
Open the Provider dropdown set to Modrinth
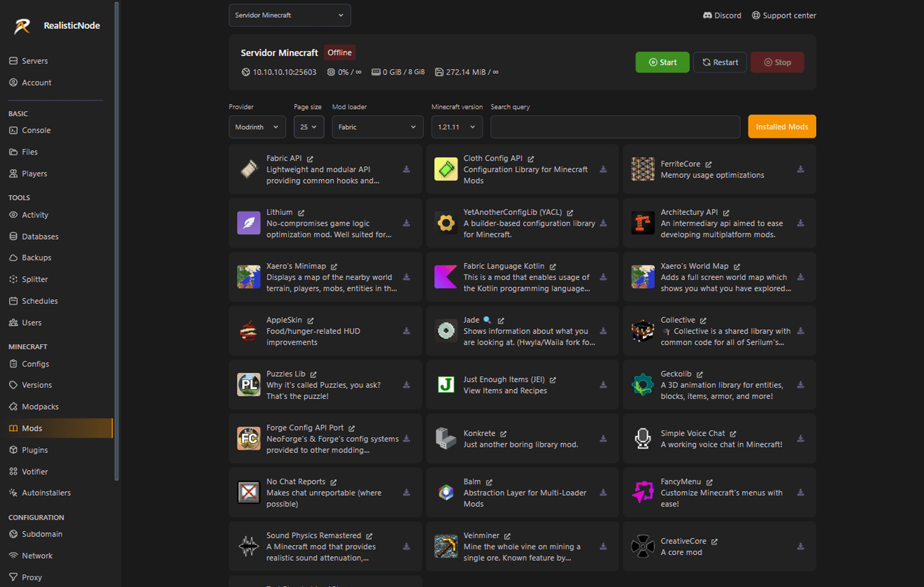tap(257, 127)
